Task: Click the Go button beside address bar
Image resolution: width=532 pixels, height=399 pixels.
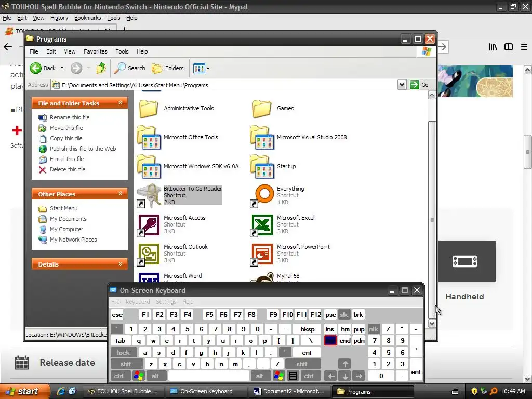Action: coord(419,85)
